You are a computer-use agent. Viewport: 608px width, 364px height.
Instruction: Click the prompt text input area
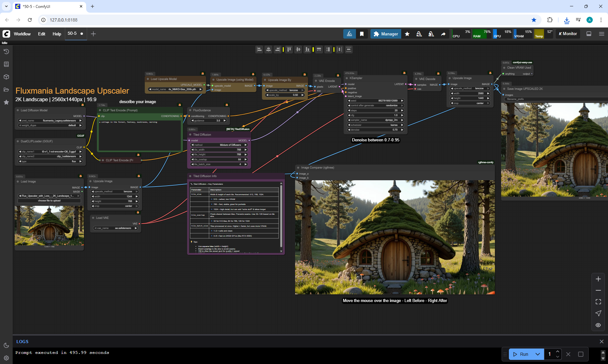pos(140,134)
